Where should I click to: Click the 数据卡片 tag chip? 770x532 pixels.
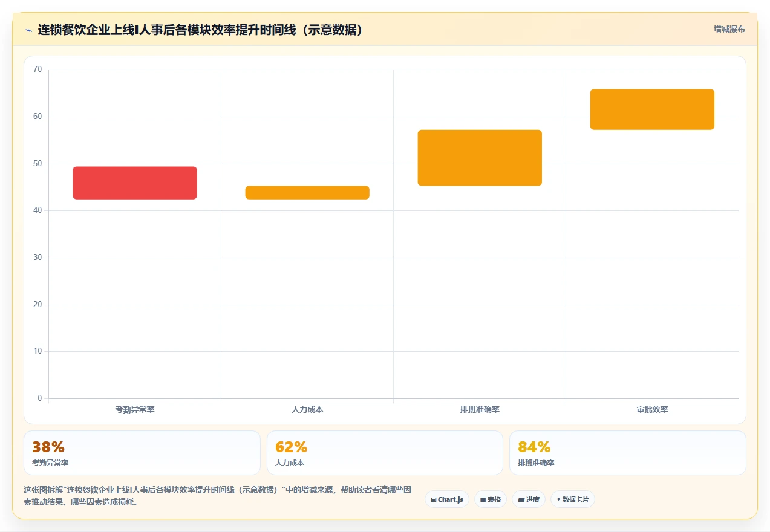point(573,499)
